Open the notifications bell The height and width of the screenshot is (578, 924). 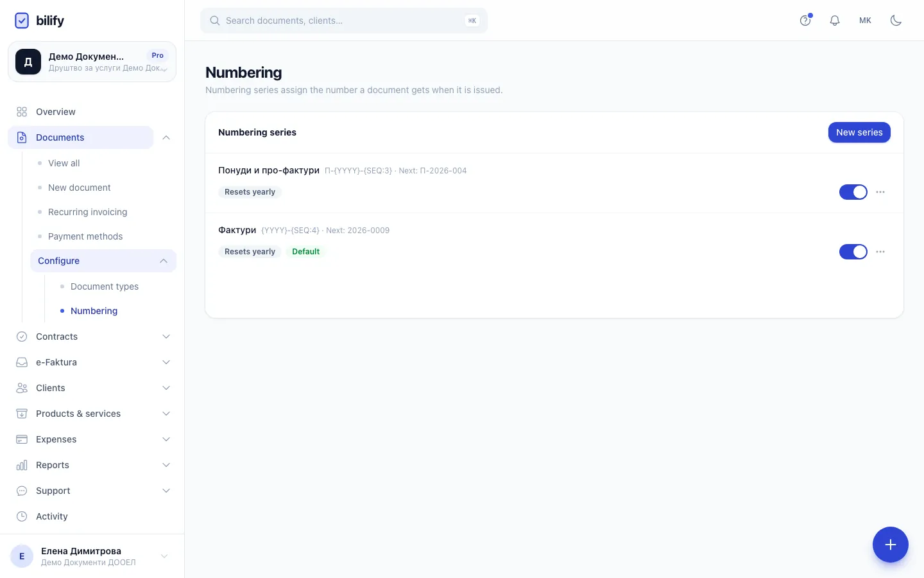coord(835,21)
